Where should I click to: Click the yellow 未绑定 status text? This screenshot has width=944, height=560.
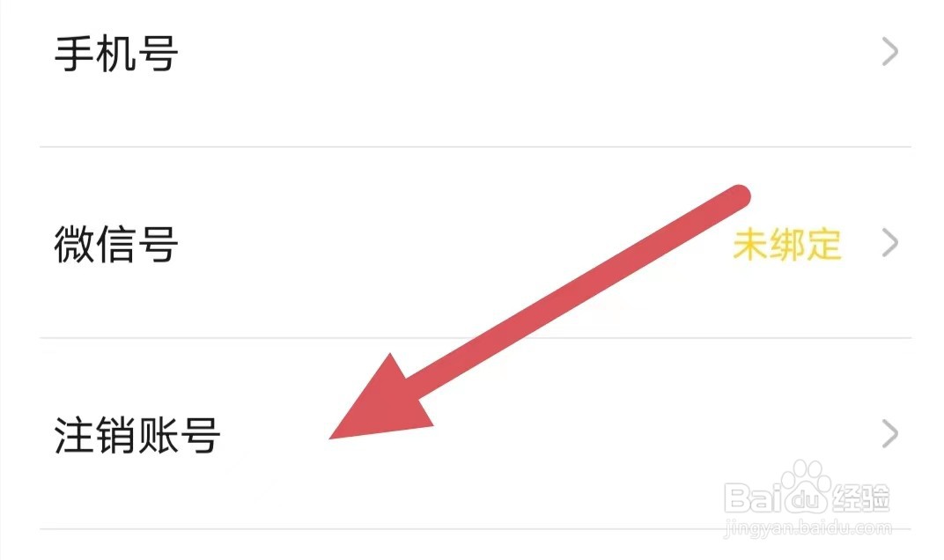787,244
